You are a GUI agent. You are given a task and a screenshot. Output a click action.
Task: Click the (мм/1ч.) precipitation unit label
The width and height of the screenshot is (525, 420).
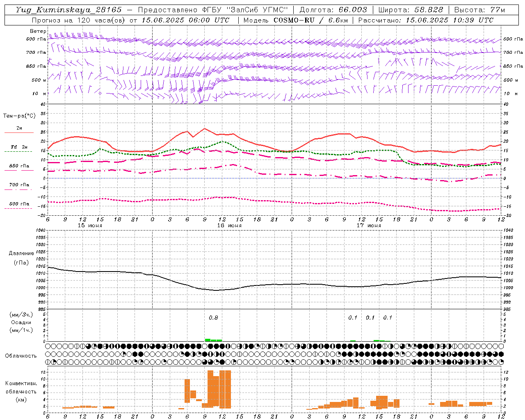tap(21, 330)
